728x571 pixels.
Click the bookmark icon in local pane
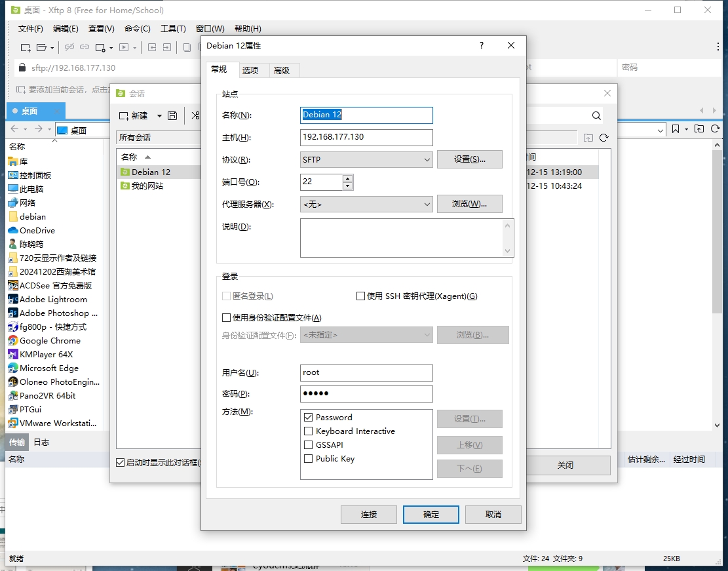click(x=676, y=129)
